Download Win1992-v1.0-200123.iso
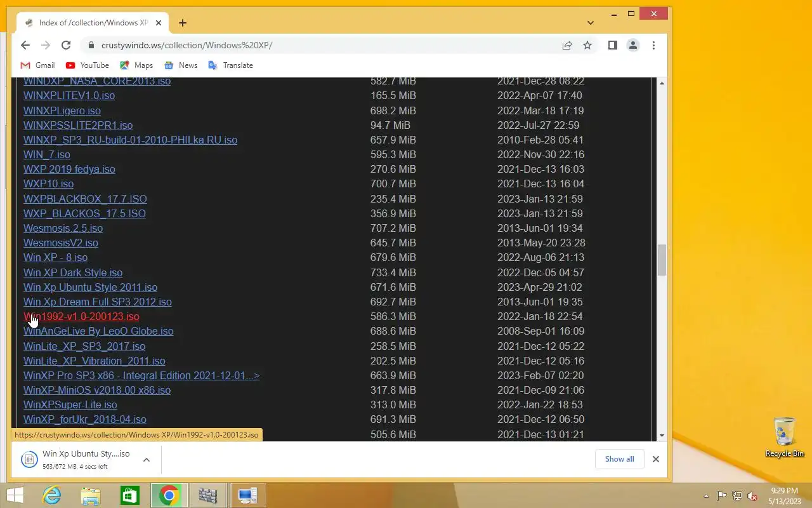 tap(81, 316)
